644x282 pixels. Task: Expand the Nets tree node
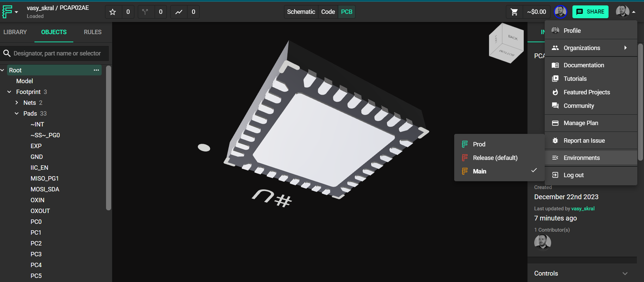click(17, 102)
